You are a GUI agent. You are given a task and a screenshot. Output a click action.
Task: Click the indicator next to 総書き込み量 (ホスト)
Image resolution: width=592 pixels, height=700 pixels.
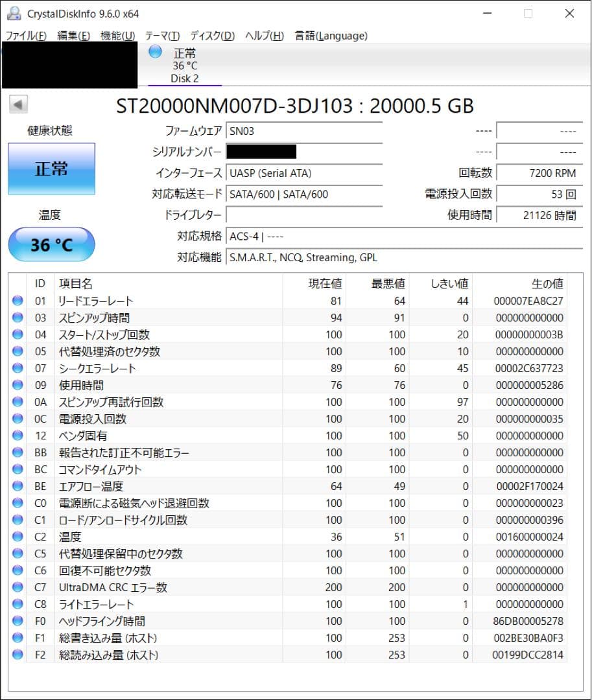(x=16, y=638)
